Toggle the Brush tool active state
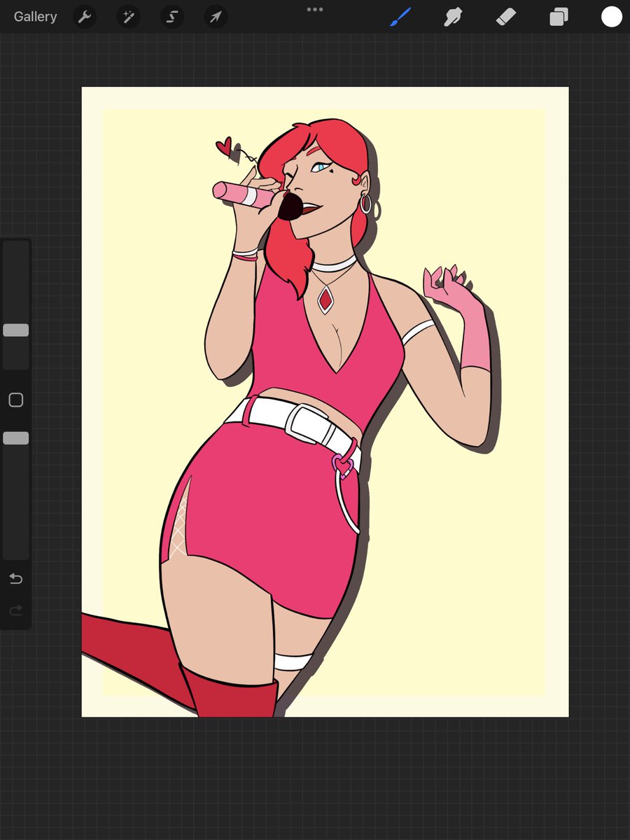630x840 pixels. pyautogui.click(x=400, y=16)
